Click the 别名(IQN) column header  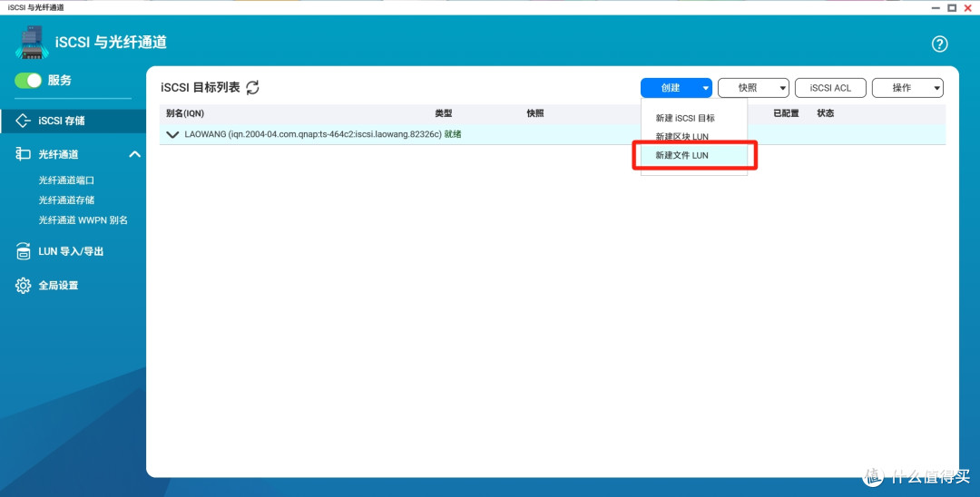coord(185,113)
